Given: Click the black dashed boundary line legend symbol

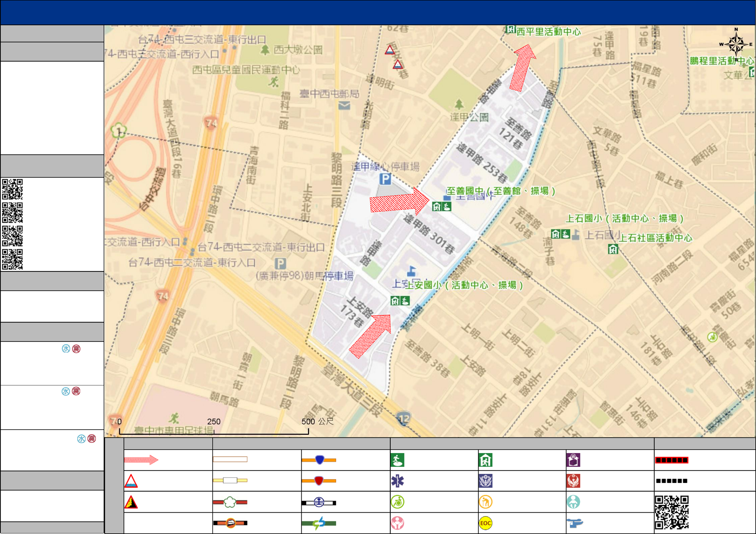Looking at the screenshot, I should tap(671, 481).
